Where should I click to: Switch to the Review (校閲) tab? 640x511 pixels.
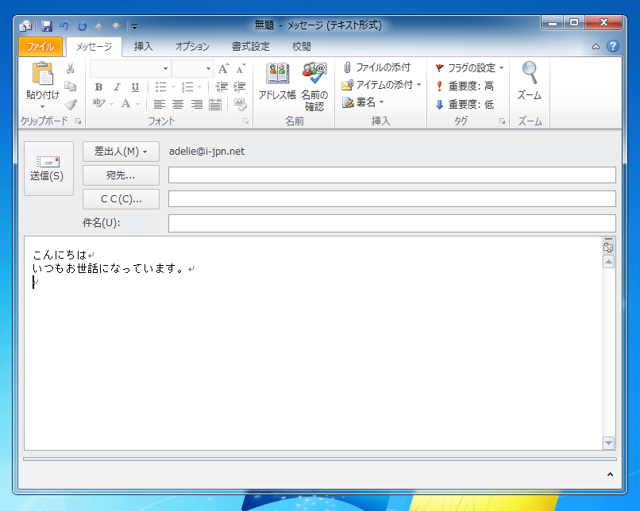pos(302,47)
